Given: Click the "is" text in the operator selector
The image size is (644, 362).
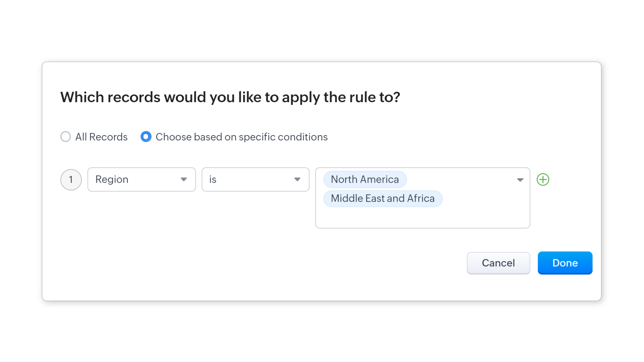Looking at the screenshot, I should click(x=213, y=179).
